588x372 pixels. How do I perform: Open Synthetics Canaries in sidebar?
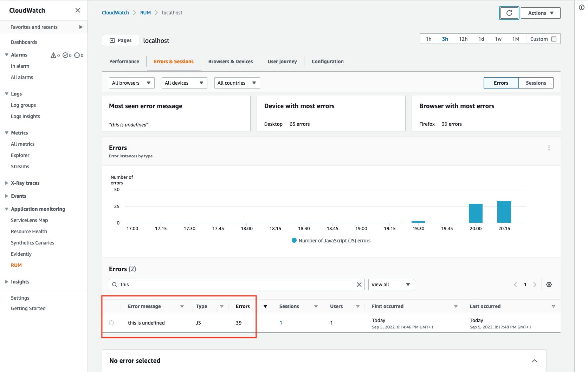[32, 243]
